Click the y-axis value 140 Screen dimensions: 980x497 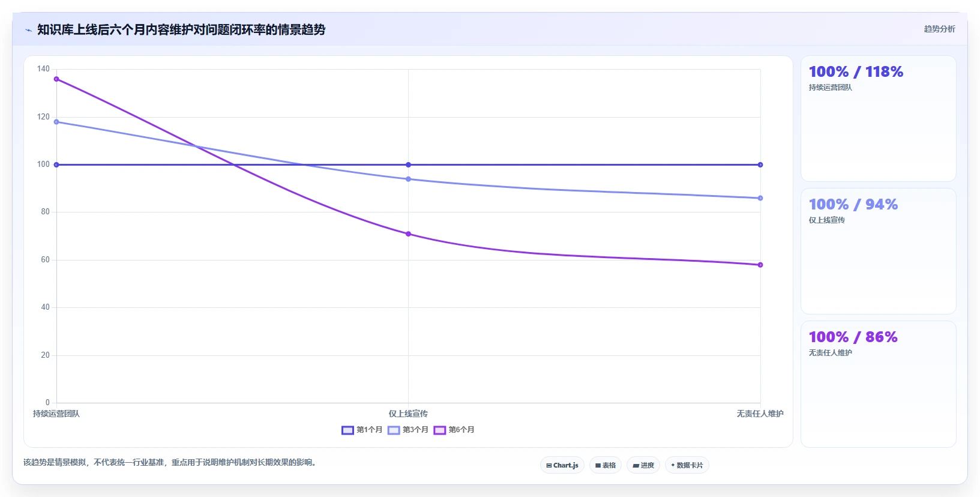pyautogui.click(x=43, y=69)
